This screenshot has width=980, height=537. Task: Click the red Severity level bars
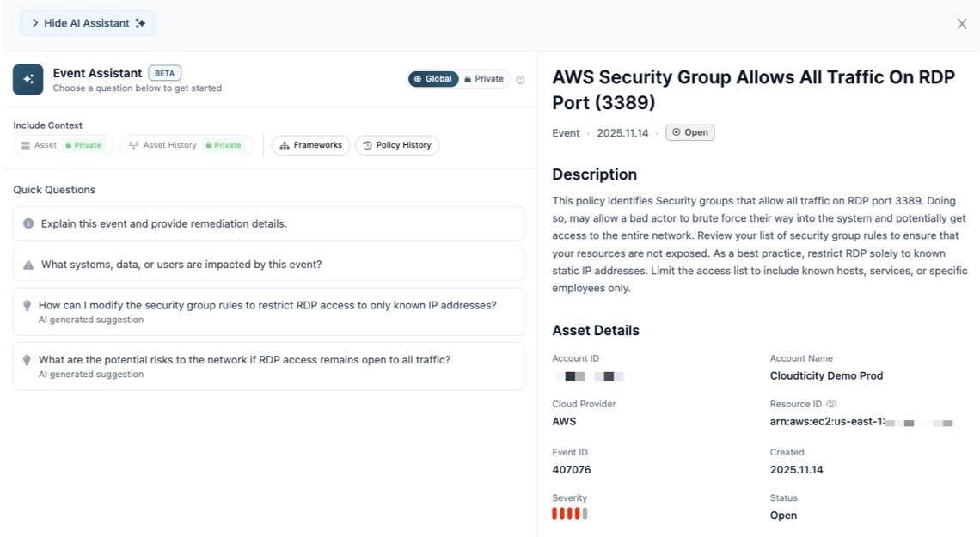point(568,513)
